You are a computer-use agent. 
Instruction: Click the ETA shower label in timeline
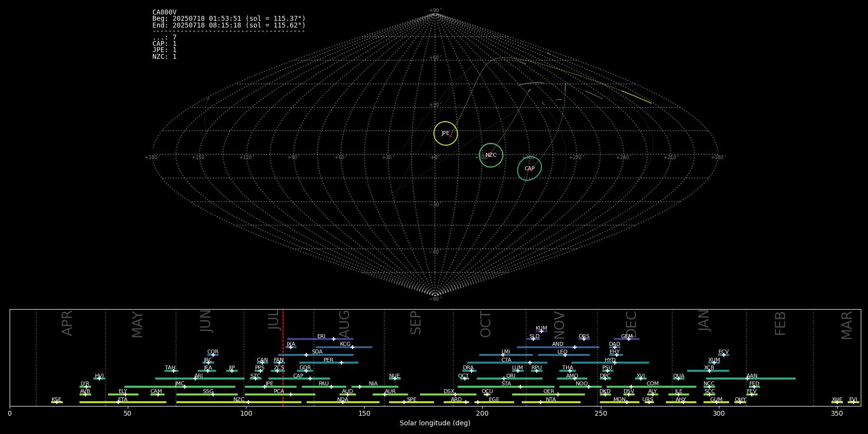click(x=123, y=400)
